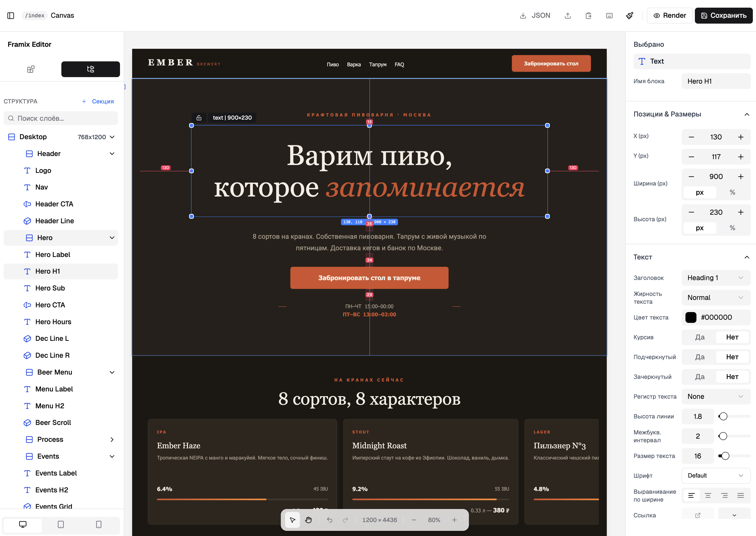Edit the Имя блока field Hero H1
This screenshot has width=756, height=536.
(x=716, y=81)
